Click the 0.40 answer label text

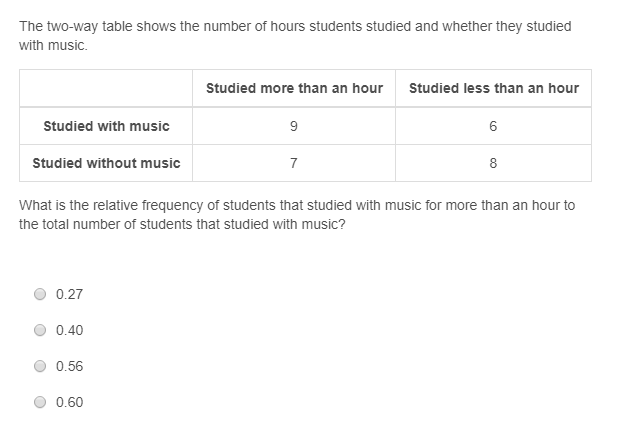coord(69,330)
